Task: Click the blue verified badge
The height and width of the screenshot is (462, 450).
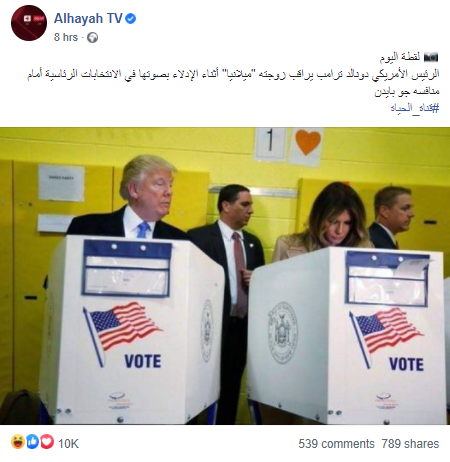Action: pos(130,19)
